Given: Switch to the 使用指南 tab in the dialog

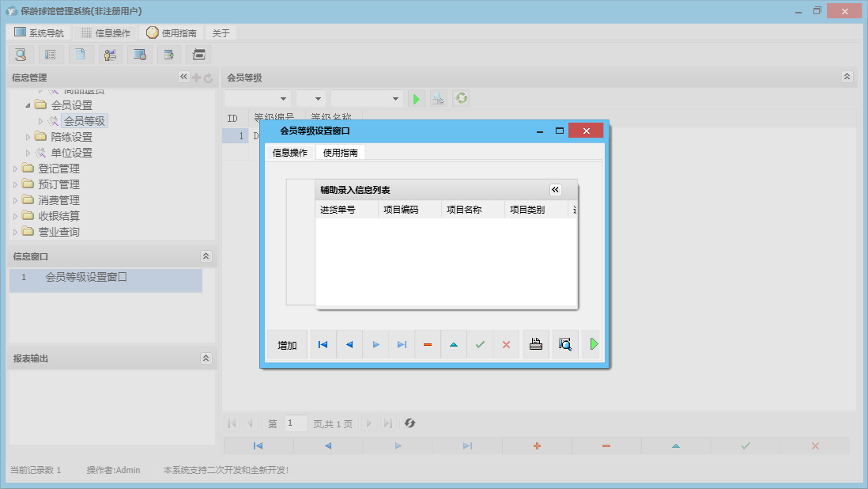Looking at the screenshot, I should click(340, 153).
